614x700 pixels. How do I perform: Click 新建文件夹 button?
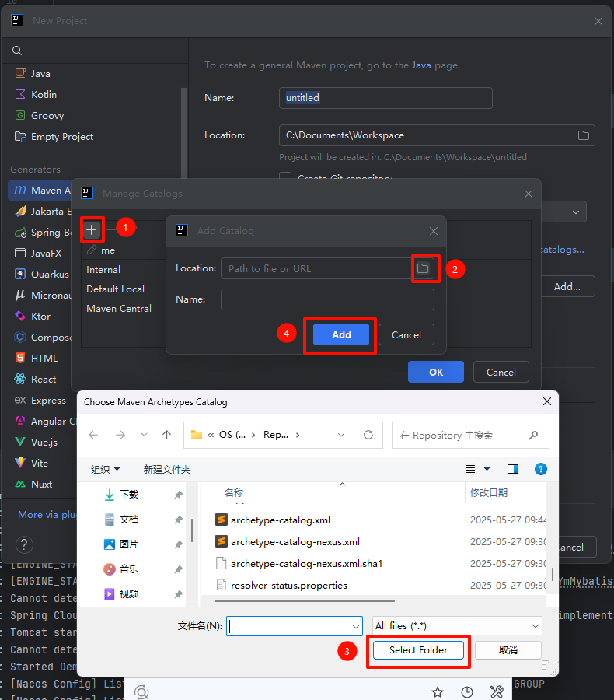[167, 469]
